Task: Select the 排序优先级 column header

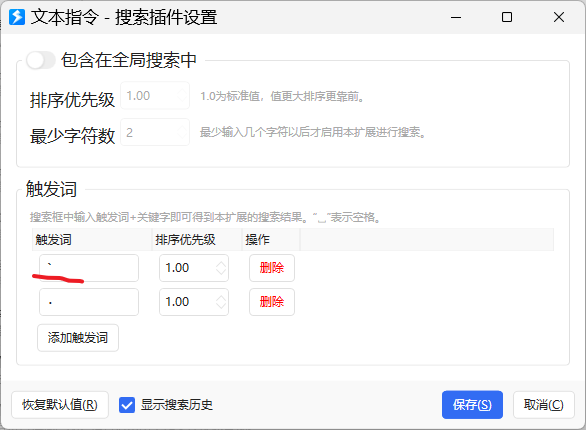Action: point(197,240)
